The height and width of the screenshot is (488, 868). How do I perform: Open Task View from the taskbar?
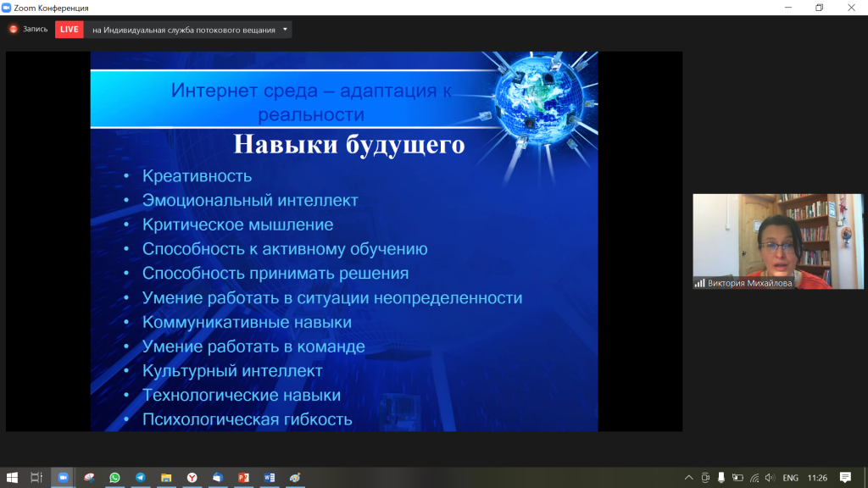(x=36, y=478)
